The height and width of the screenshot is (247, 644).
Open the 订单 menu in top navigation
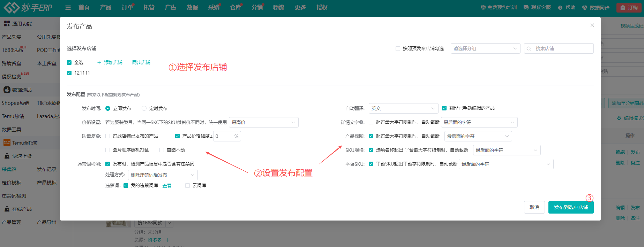click(127, 8)
